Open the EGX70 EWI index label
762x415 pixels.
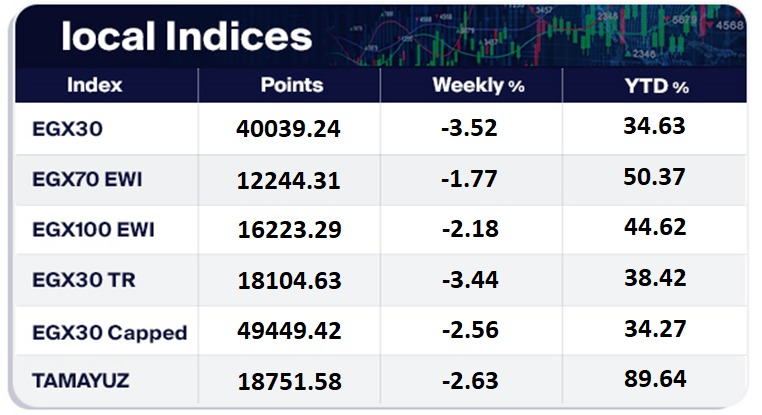click(x=89, y=180)
